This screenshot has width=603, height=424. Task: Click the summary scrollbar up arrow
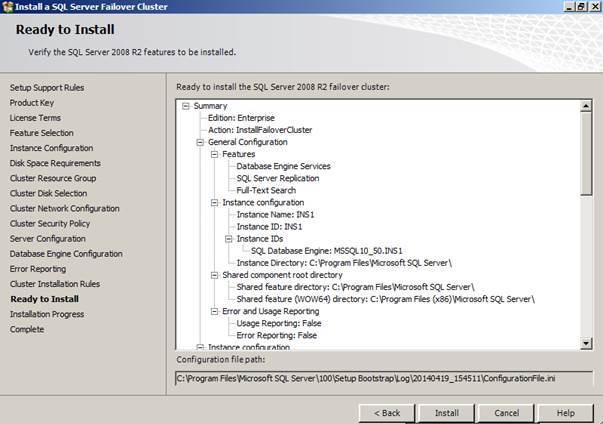tap(586, 106)
